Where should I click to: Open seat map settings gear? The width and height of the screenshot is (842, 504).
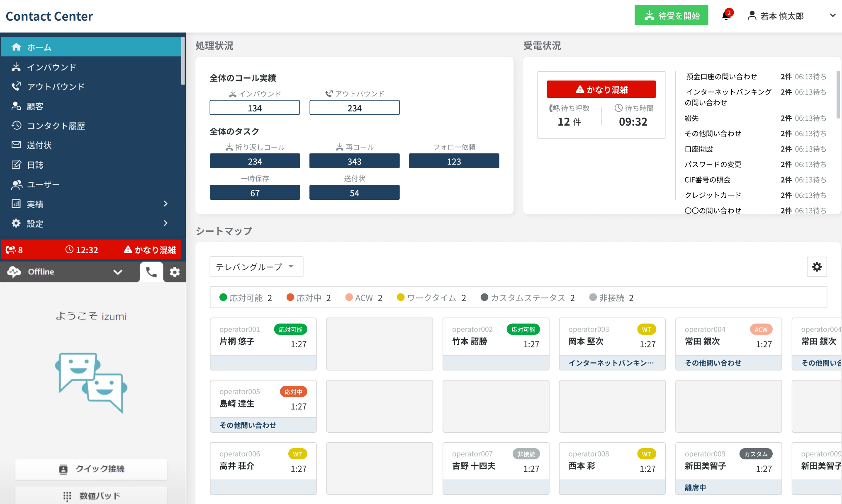pyautogui.click(x=817, y=267)
